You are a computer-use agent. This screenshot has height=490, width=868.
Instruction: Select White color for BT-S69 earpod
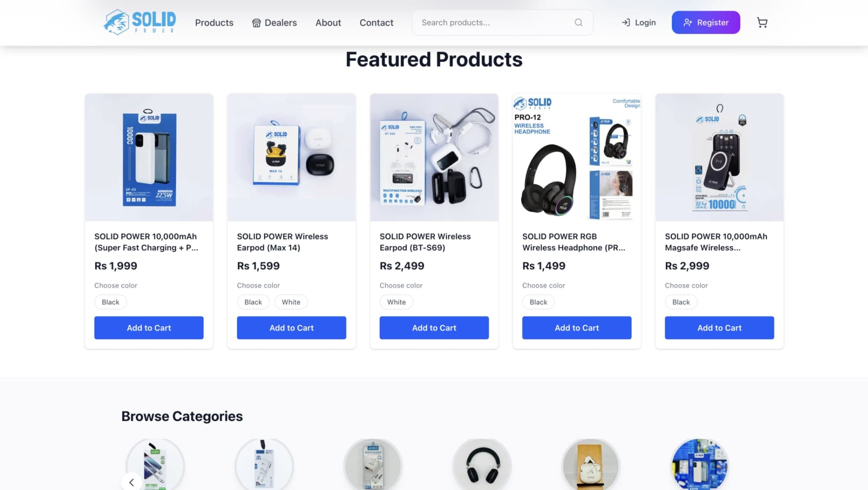(396, 302)
